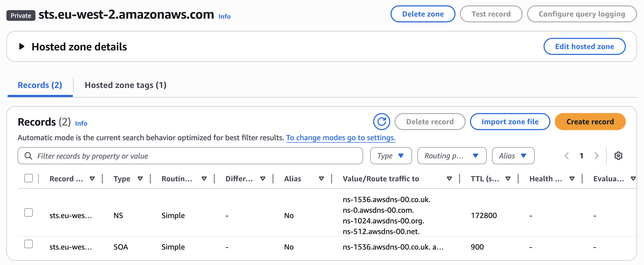Open the change modes settings link
Screen dimensions: 644x265
click(x=341, y=138)
